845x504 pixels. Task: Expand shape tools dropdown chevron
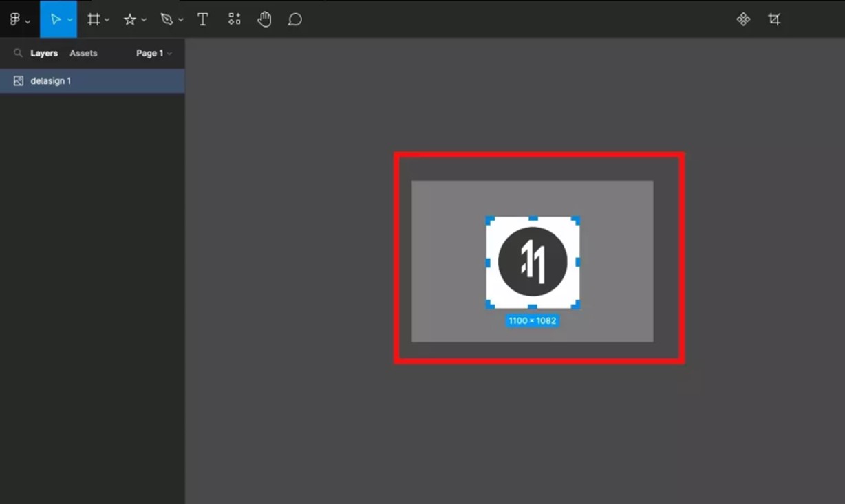[144, 21]
